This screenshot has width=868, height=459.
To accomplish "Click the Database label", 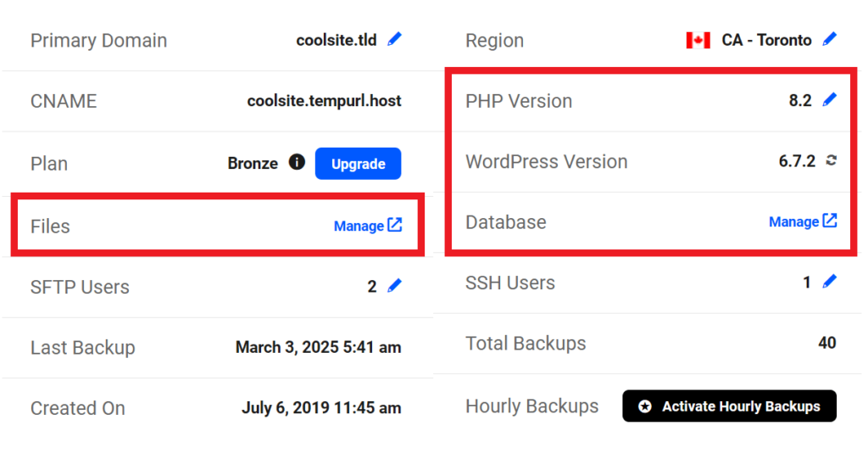I will click(x=506, y=221).
